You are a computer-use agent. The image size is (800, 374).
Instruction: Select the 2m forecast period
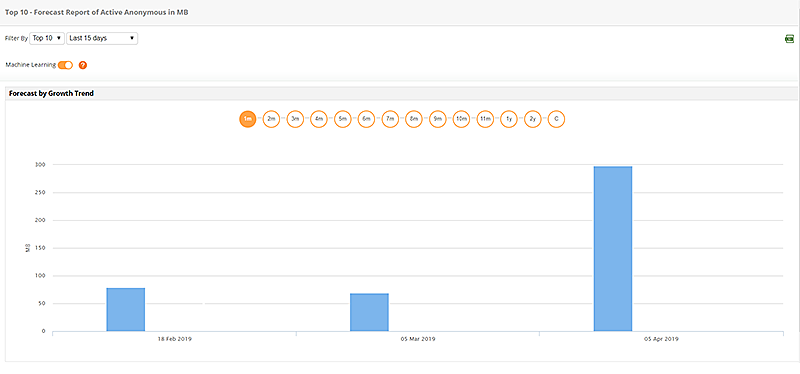coord(271,119)
